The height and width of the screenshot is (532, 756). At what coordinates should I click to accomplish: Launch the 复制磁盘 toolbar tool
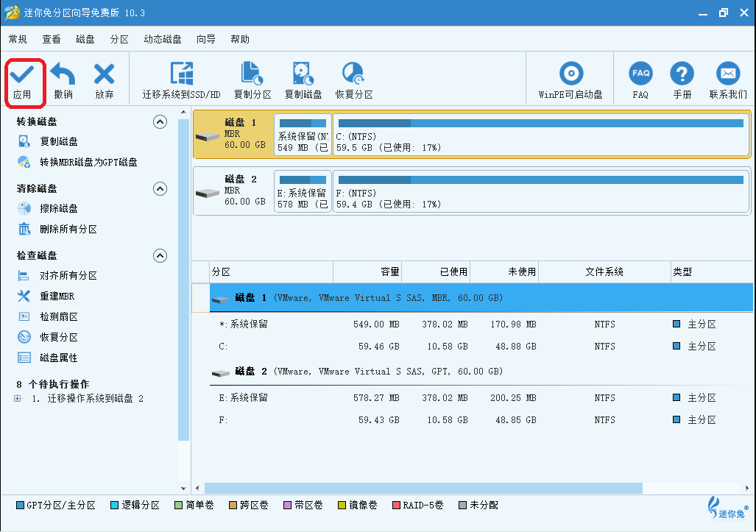(303, 81)
